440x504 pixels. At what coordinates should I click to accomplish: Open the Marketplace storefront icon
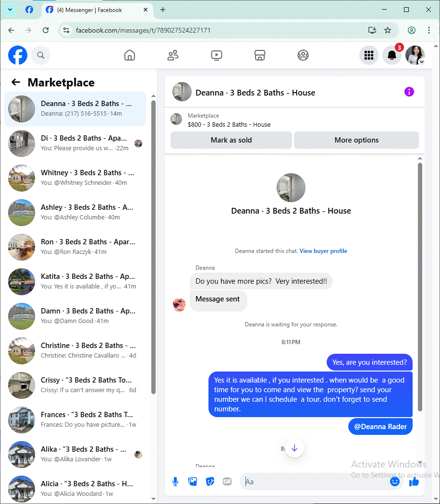[x=260, y=55]
